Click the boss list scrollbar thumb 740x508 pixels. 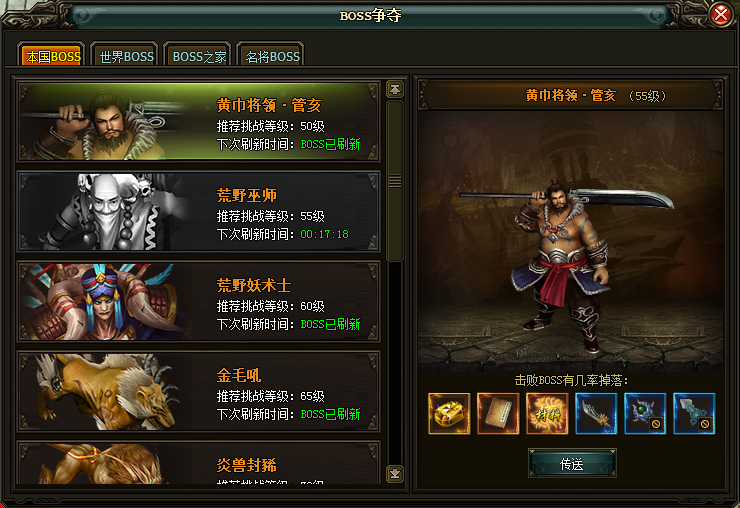395,180
